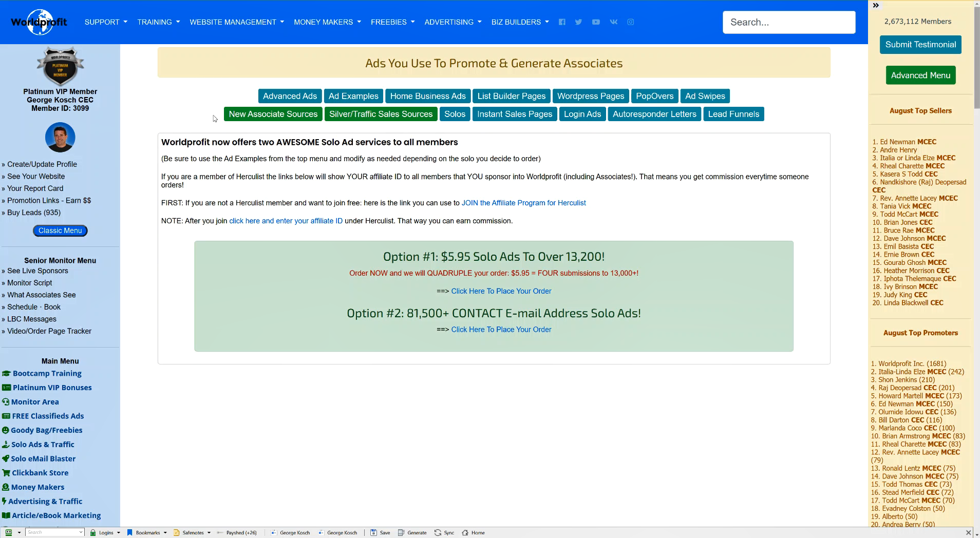Image resolution: width=980 pixels, height=538 pixels.
Task: Click the top Search field
Action: pos(789,22)
